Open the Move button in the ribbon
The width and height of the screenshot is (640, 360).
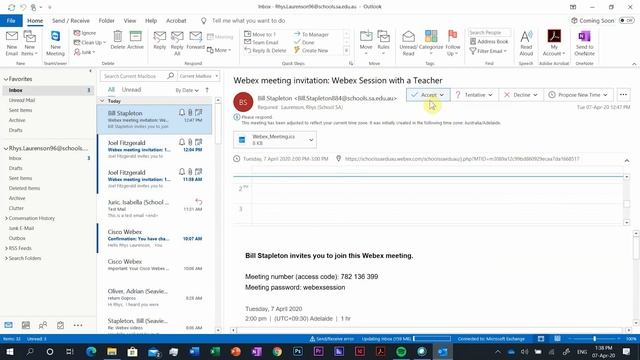point(366,43)
